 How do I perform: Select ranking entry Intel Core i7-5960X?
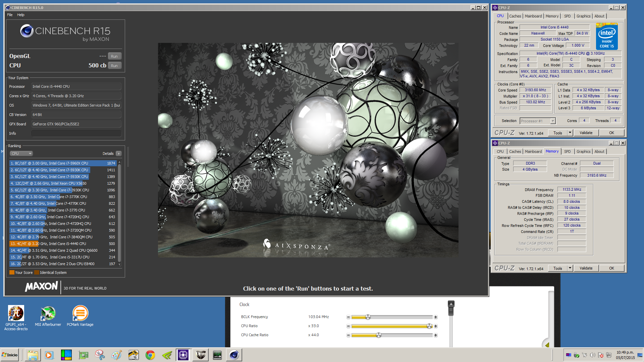click(63, 163)
